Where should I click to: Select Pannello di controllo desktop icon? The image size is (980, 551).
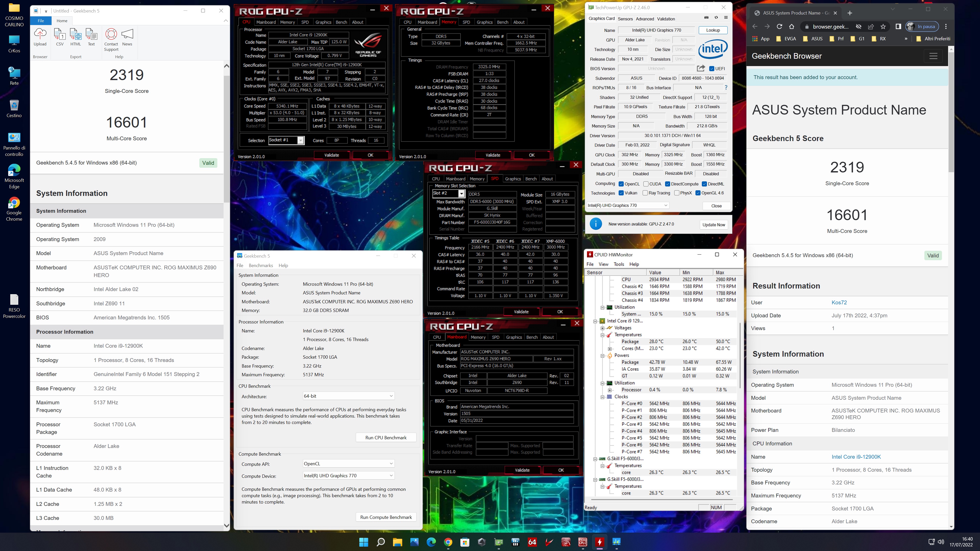click(x=14, y=144)
